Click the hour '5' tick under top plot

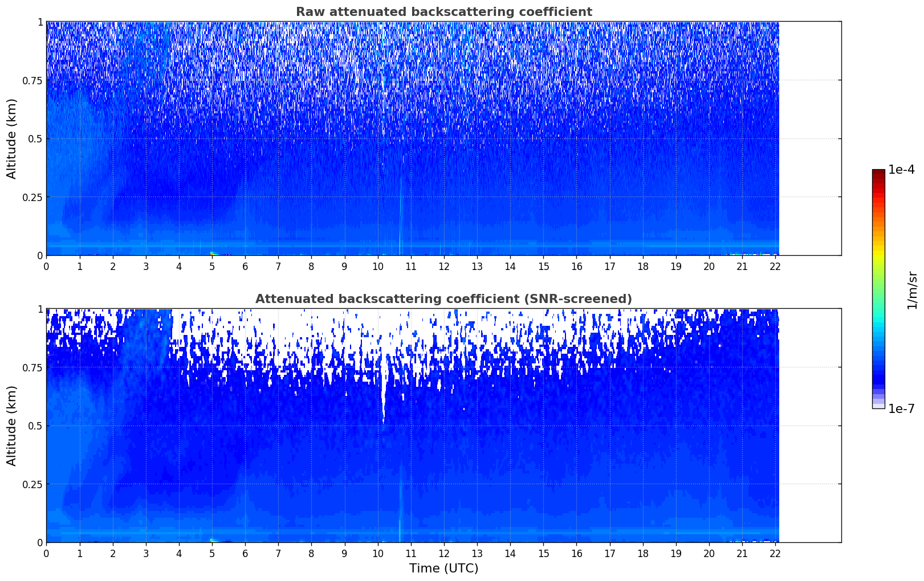[212, 266]
